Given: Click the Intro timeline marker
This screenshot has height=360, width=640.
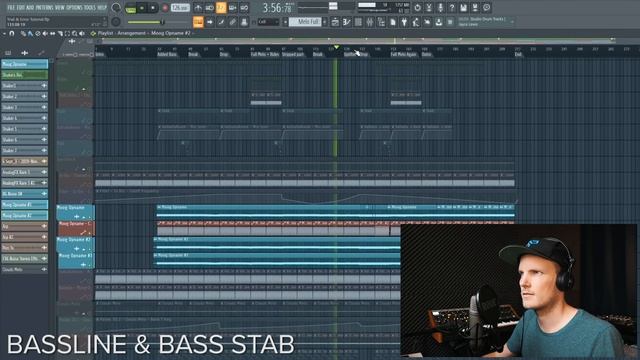Looking at the screenshot, I should [100, 54].
